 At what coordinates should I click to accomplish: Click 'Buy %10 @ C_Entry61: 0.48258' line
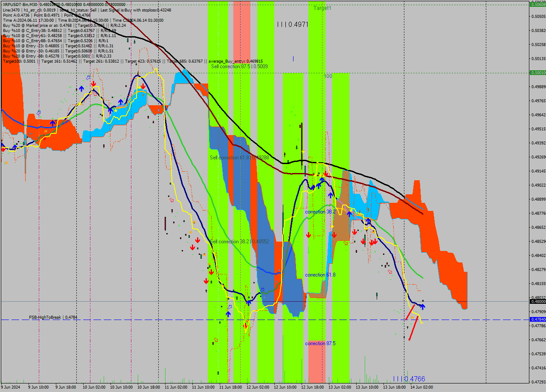point(59,35)
